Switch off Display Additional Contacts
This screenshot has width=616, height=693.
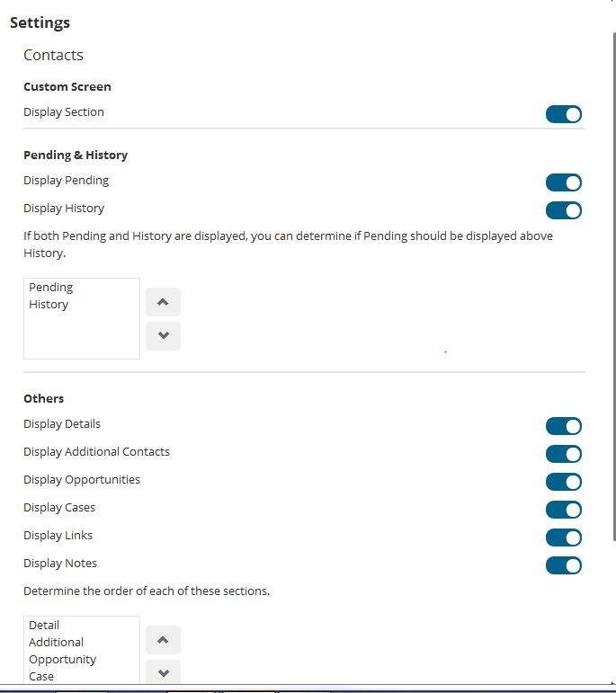(564, 454)
